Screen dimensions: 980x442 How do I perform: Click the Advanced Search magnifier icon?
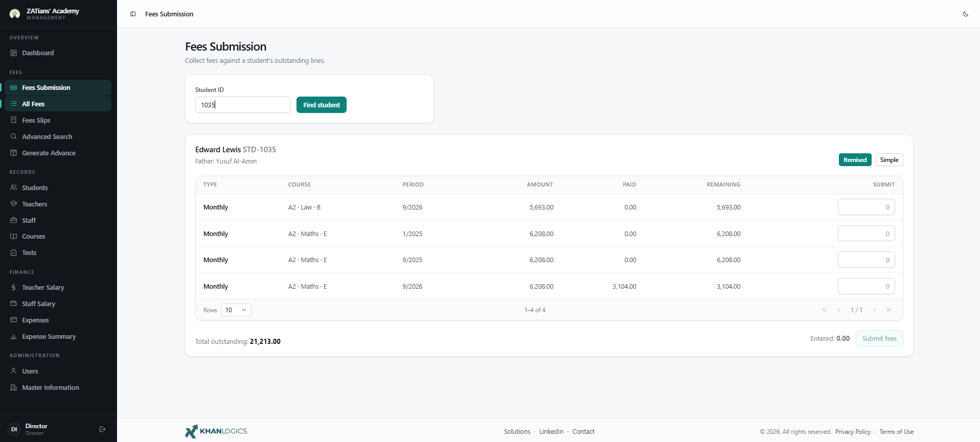[14, 136]
